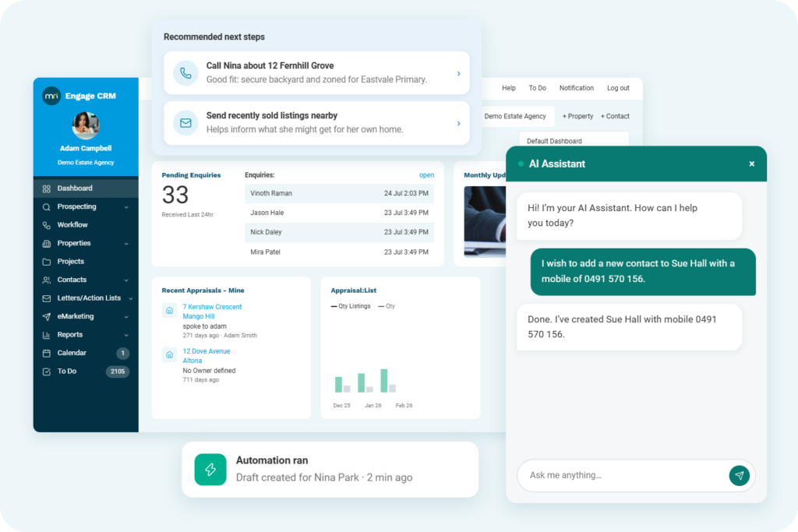Expand the Properties submenu chevron
This screenshot has height=532, width=798.
126,244
